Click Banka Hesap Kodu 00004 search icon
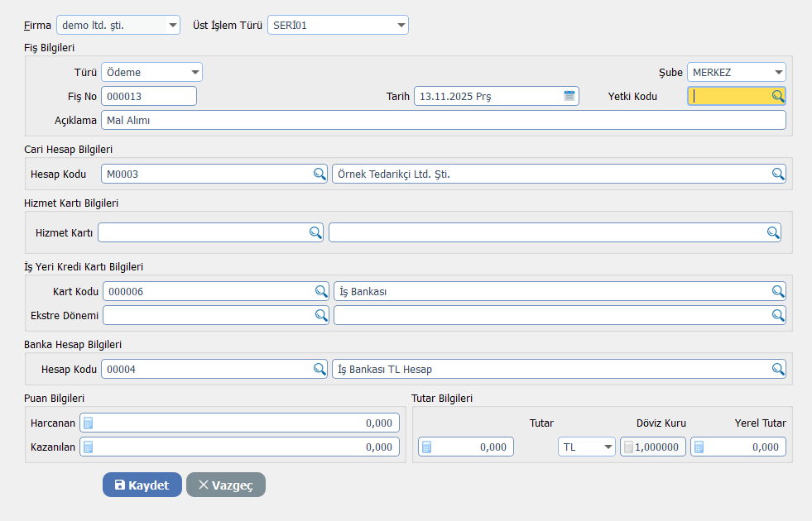This screenshot has height=521, width=812. pyautogui.click(x=320, y=369)
